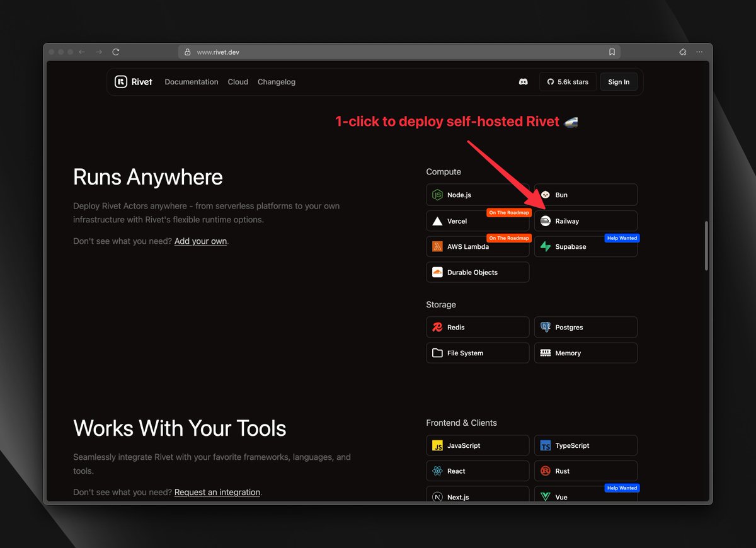Click the Memory chip icon
The height and width of the screenshot is (548, 756).
546,353
